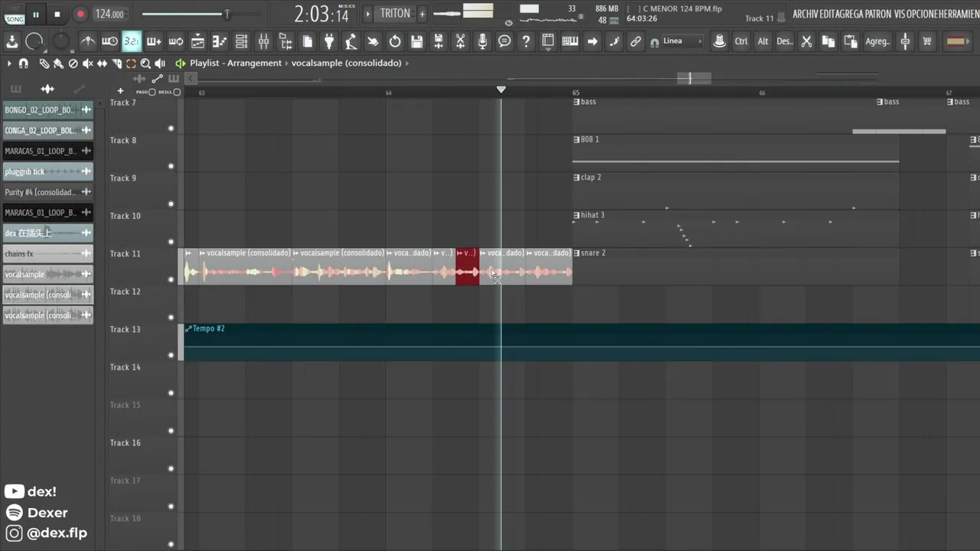
Task: Click the song position slider handle
Action: (227, 14)
